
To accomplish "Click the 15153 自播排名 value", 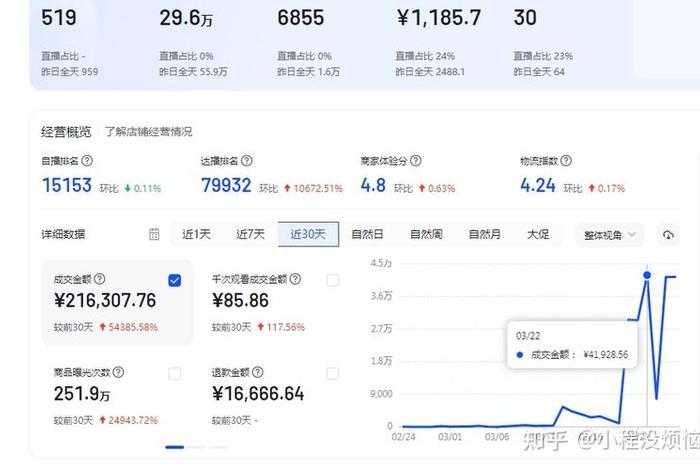I will (x=67, y=185).
